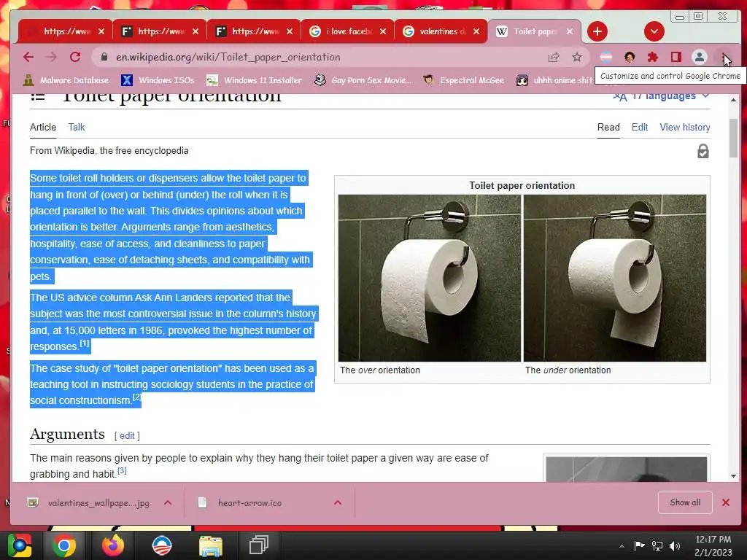747x560 pixels.
Task: Reload the Wikipedia page
Action: pyautogui.click(x=75, y=57)
